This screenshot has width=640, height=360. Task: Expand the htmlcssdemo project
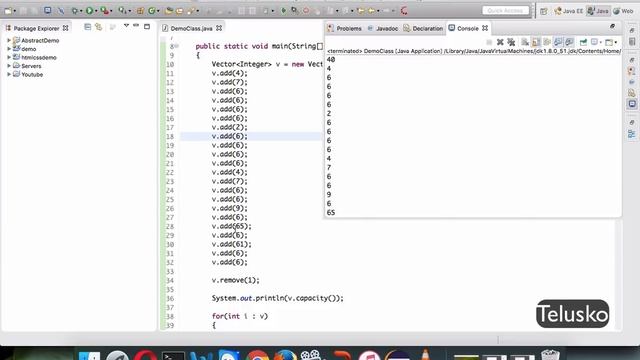pyautogui.click(x=9, y=57)
